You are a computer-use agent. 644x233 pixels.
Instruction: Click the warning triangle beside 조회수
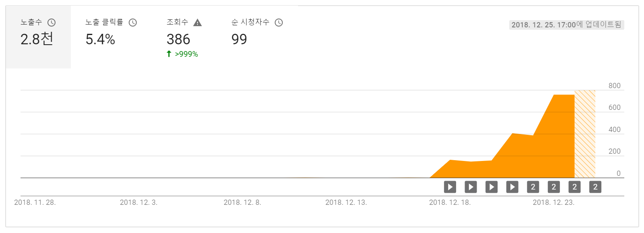(198, 23)
